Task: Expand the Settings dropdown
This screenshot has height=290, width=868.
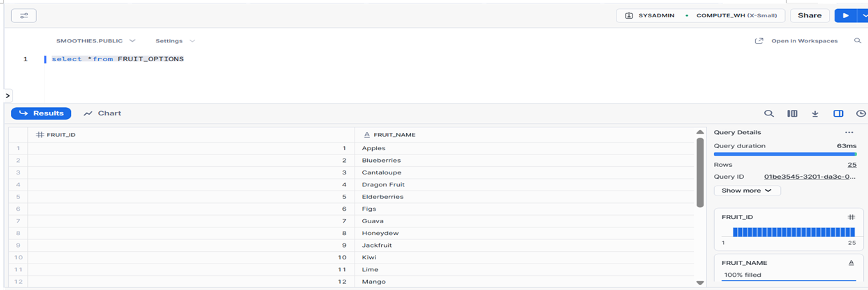Action: tap(175, 41)
